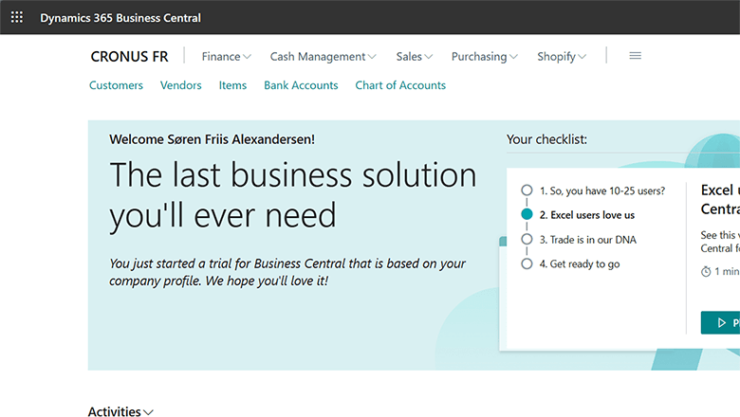
Task: Expand the Purchasing menu
Action: pos(484,57)
